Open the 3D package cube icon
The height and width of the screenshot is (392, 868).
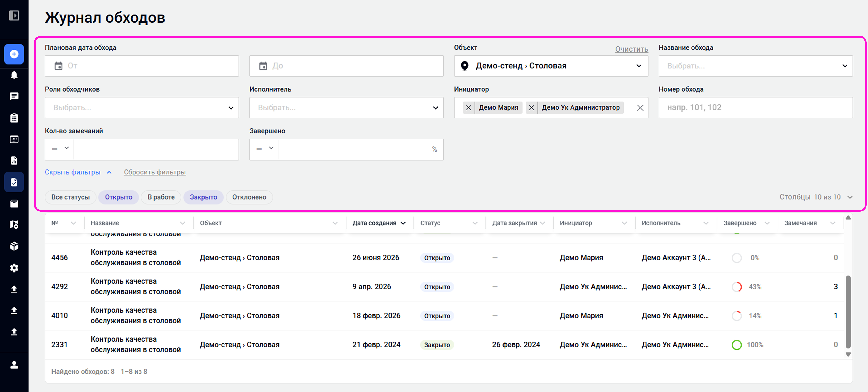click(x=14, y=246)
